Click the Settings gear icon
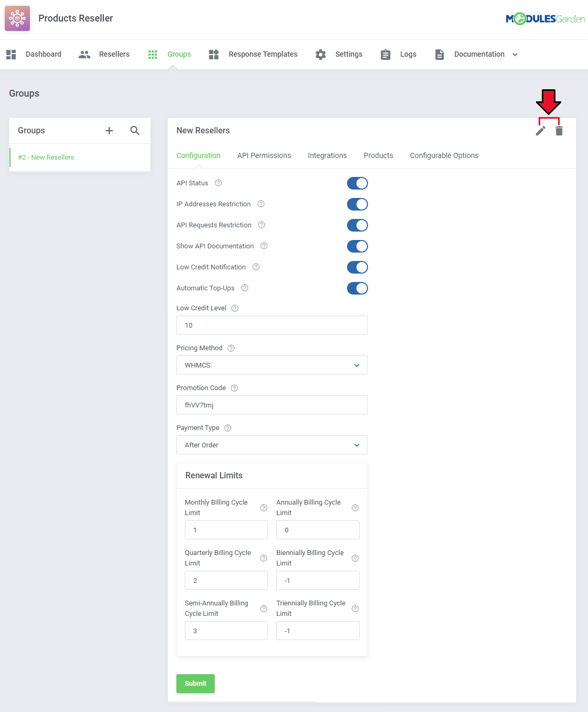Image resolution: width=588 pixels, height=712 pixels. [321, 55]
